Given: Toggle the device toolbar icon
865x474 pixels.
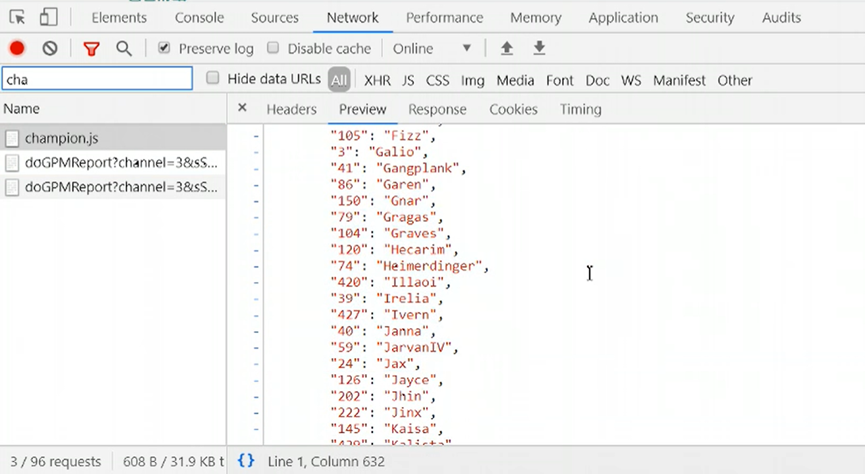Looking at the screenshot, I should click(x=48, y=17).
